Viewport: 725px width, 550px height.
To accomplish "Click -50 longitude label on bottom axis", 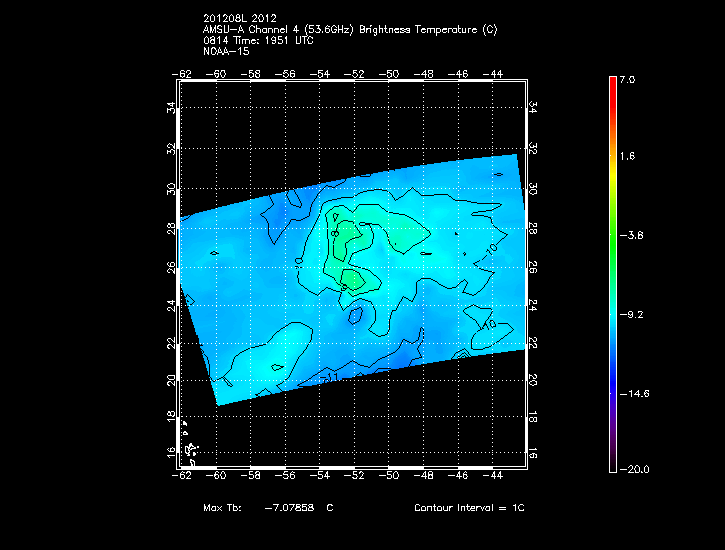I will coord(389,476).
